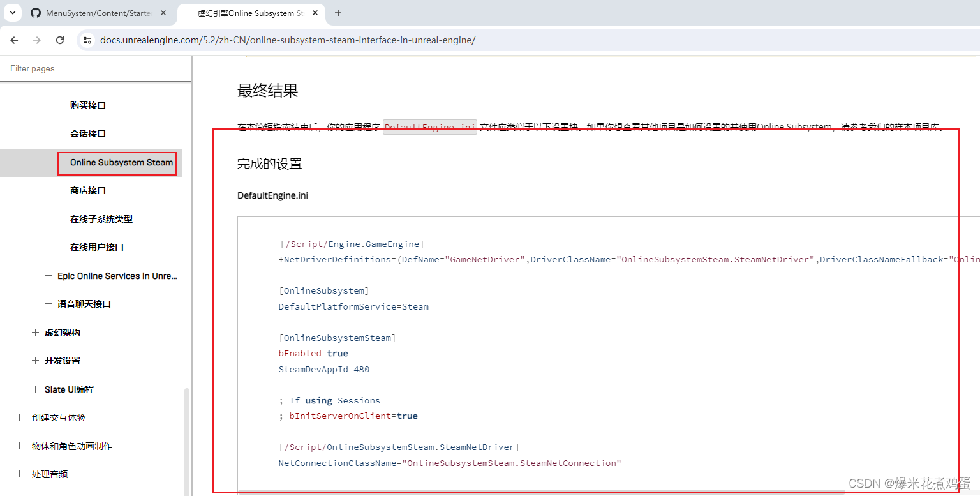Viewport: 980px width, 496px height.
Task: Click the bEnabled=true line
Action: [313, 353]
